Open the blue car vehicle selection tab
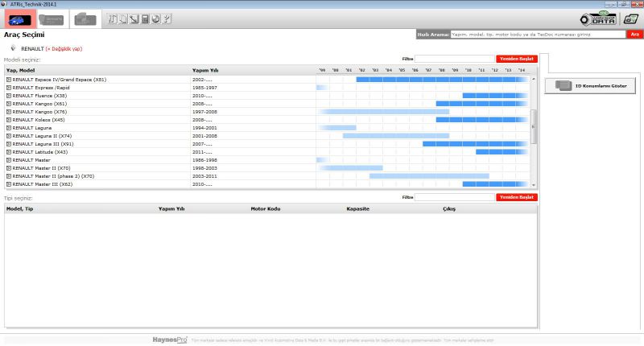Screen dimensions: 644x346 (19, 19)
